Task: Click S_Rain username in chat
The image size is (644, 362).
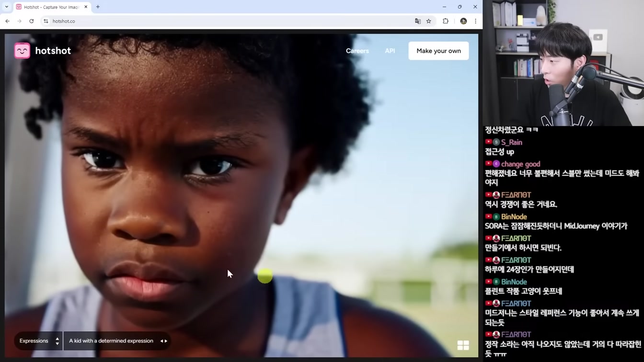Action: click(512, 142)
